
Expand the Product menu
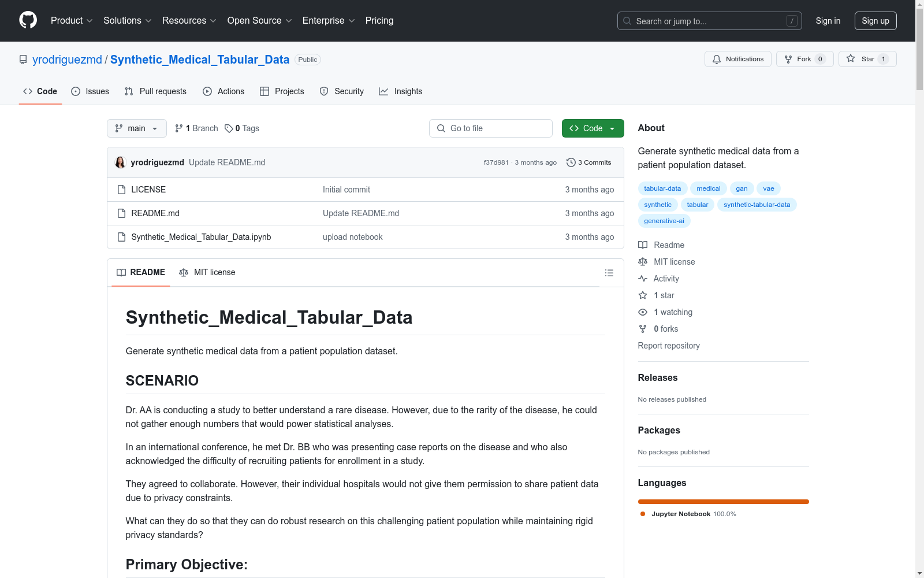click(x=72, y=21)
